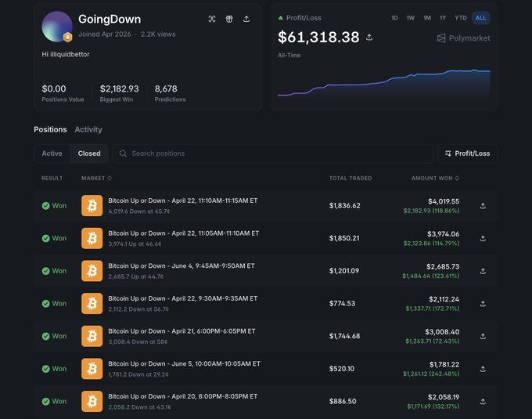Viewport: 532px width, 419px height.
Task: Show Closed positions
Action: (x=89, y=154)
